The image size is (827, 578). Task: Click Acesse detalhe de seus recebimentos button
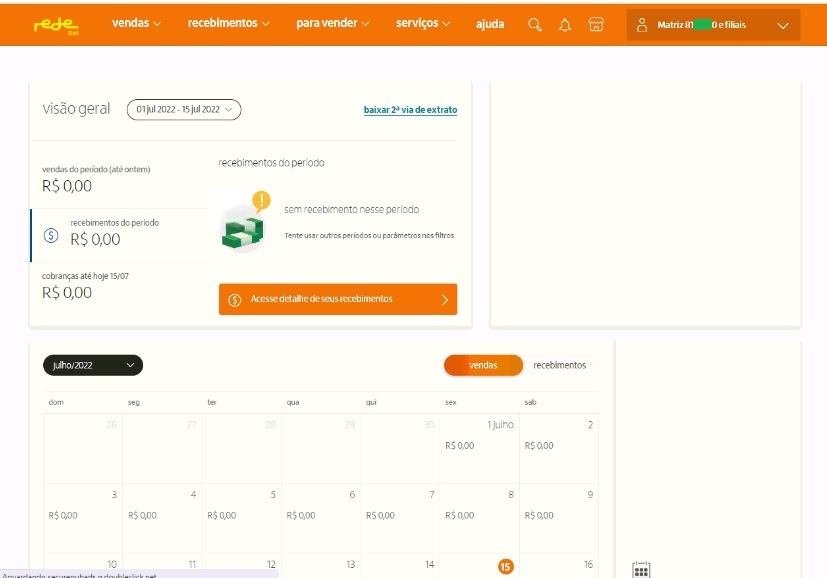pyautogui.click(x=338, y=299)
